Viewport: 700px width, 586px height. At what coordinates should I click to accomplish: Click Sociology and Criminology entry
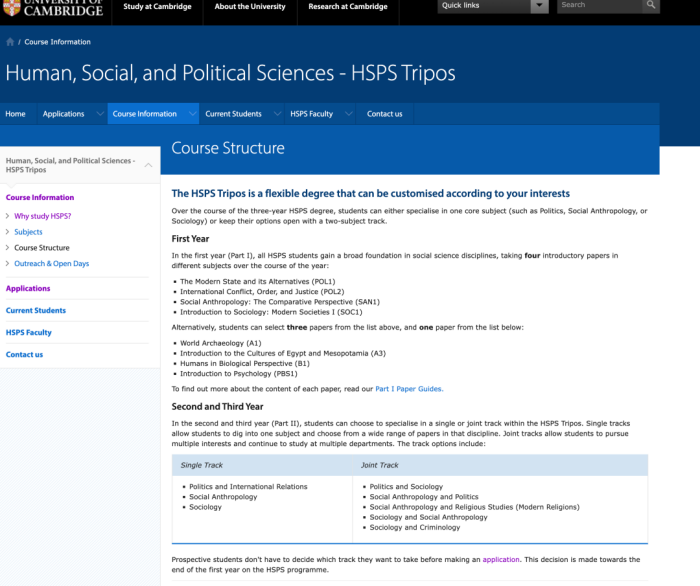(x=415, y=528)
